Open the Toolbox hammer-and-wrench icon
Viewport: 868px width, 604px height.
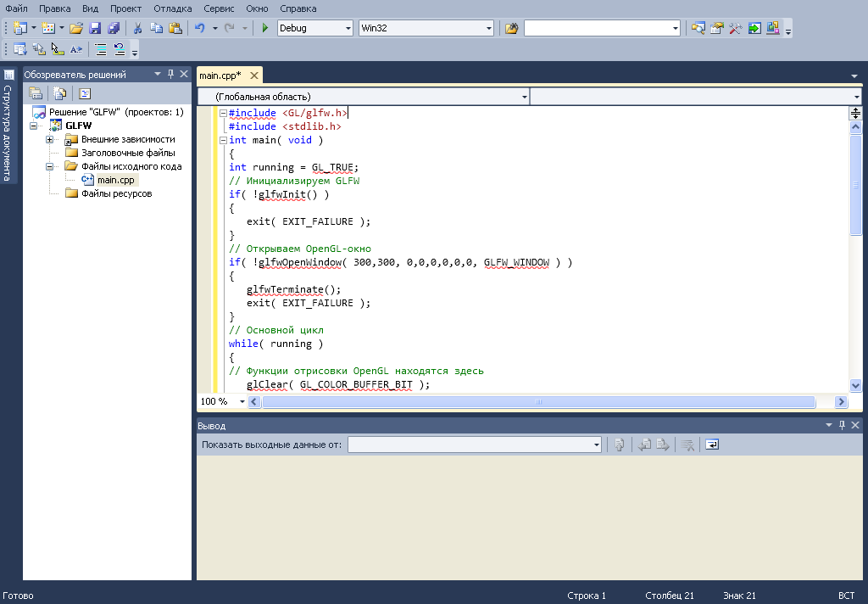[735, 28]
